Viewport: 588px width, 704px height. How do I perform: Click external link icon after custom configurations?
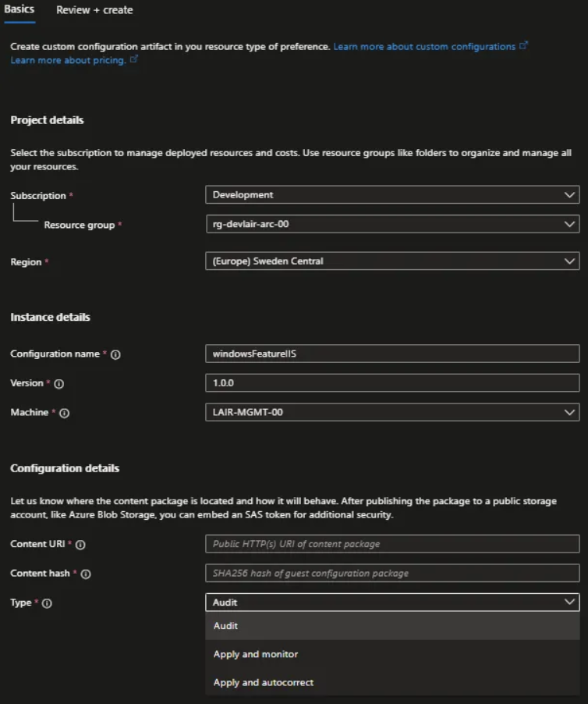pos(523,45)
